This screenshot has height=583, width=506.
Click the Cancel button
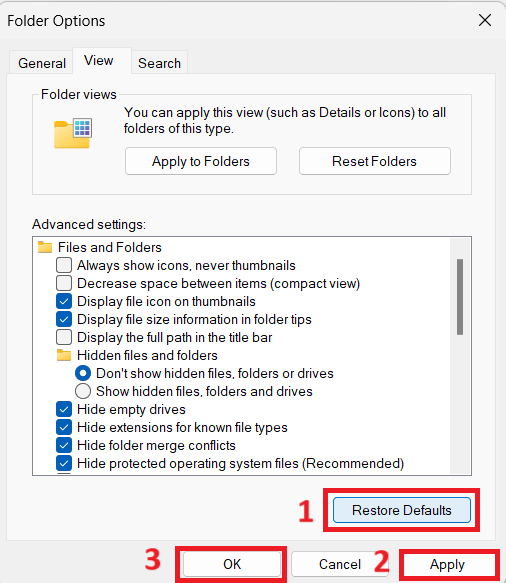pos(340,564)
